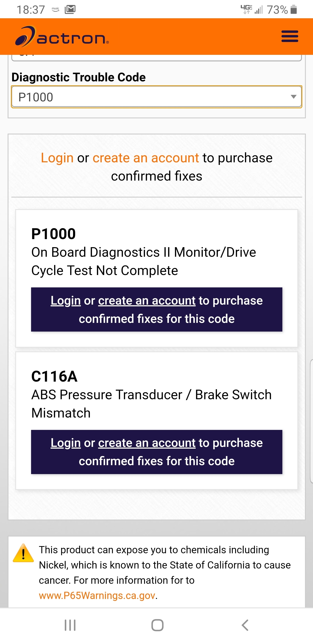Open the hamburger menu icon
This screenshot has height=644, width=313.
(x=290, y=37)
